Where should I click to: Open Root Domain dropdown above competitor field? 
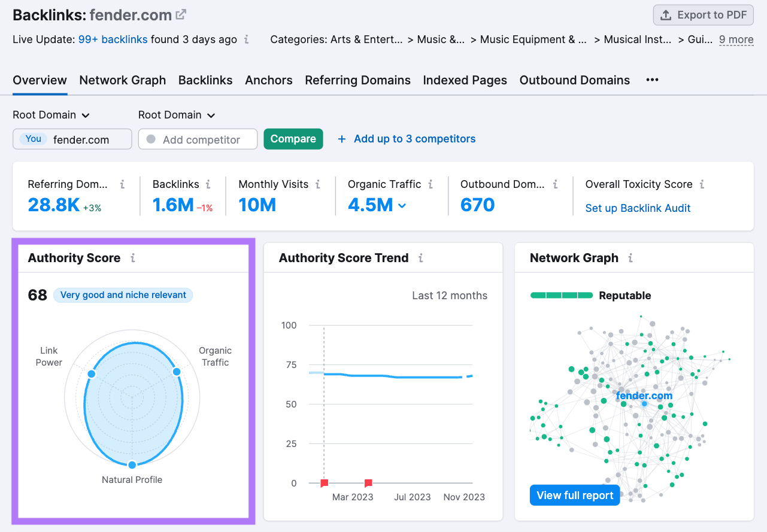pos(177,115)
